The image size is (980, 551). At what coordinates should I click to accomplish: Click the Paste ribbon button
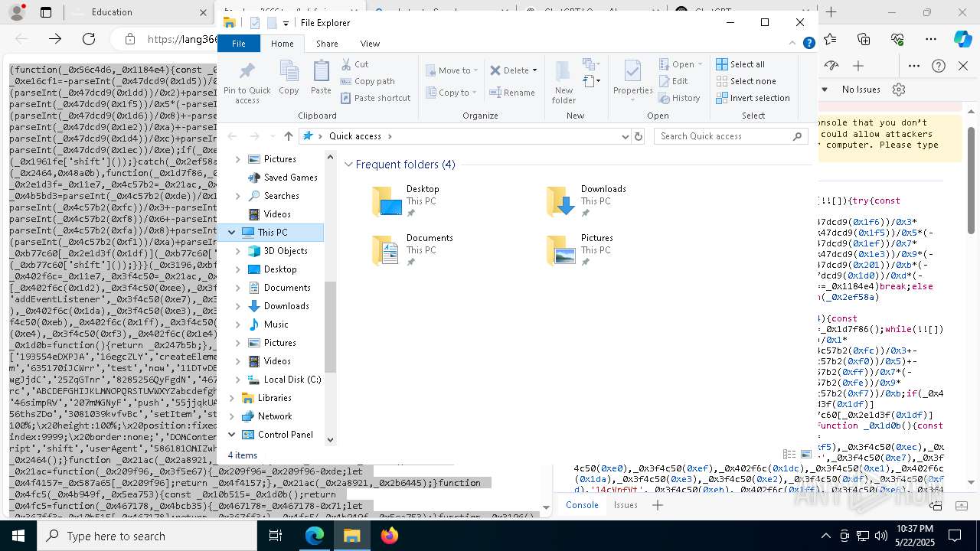pos(321,78)
